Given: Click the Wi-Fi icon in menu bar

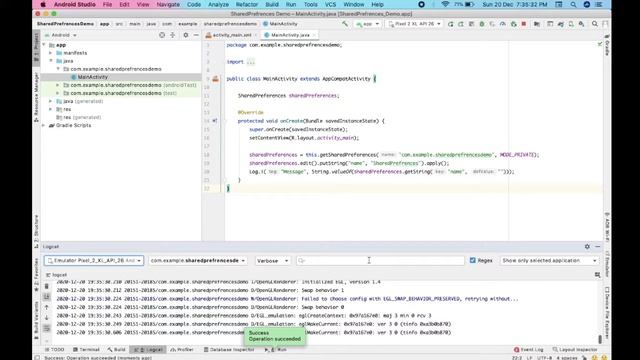Looking at the screenshot, I should (445, 4).
